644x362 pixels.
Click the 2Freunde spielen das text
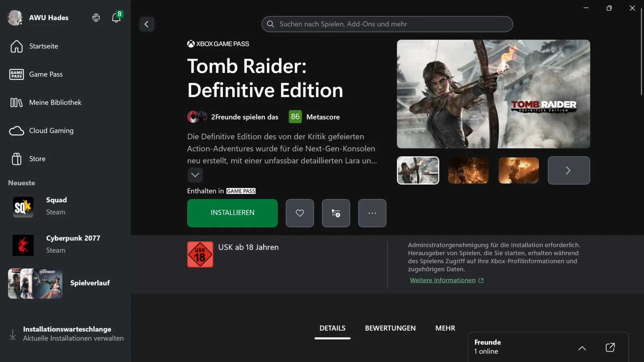(x=245, y=117)
